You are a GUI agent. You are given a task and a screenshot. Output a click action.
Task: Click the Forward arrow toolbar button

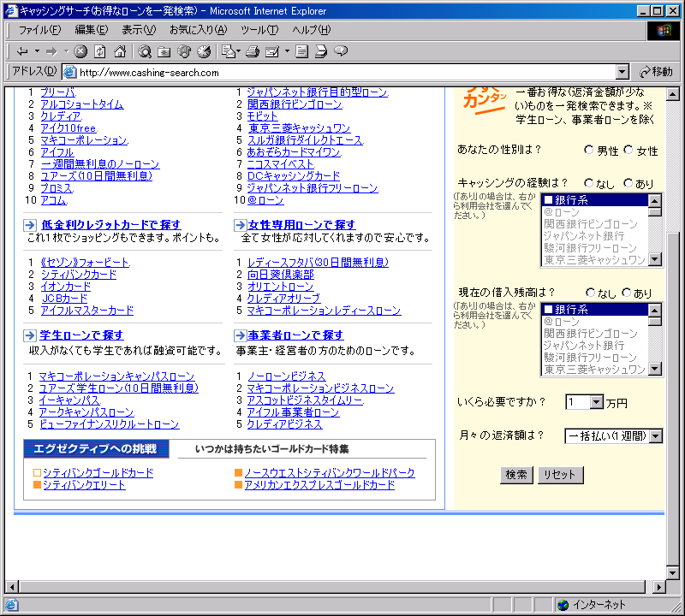pyautogui.click(x=51, y=51)
